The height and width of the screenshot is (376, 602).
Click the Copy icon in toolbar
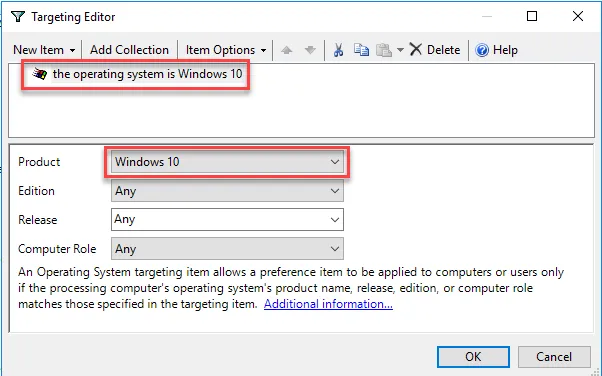tap(361, 50)
